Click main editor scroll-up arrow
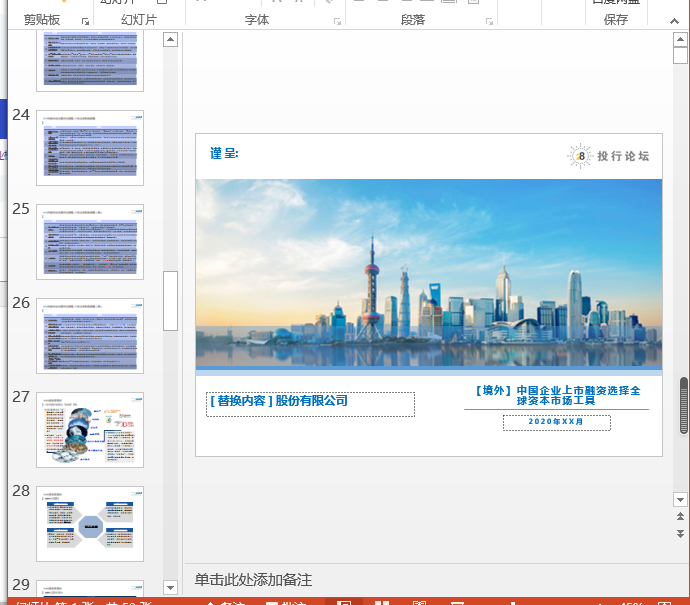 pos(680,40)
